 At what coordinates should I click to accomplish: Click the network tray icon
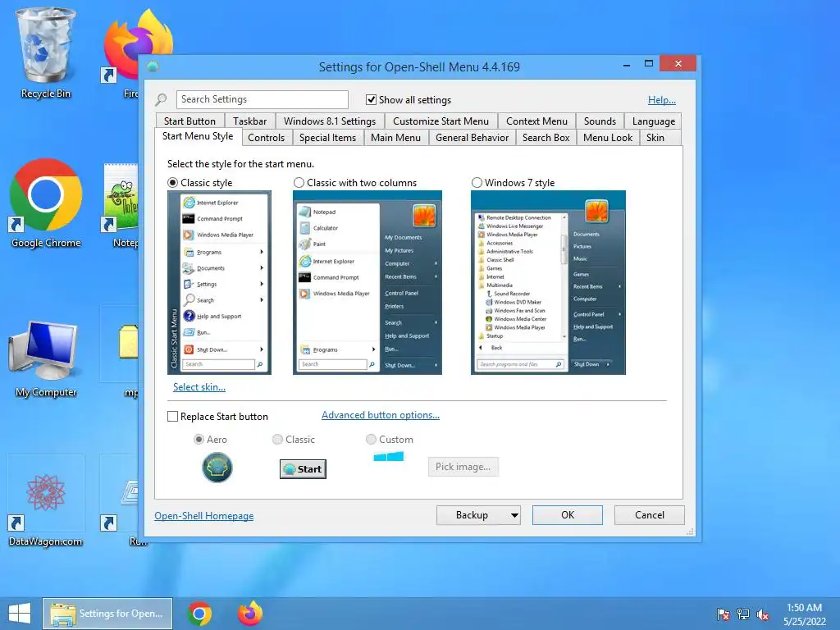pyautogui.click(x=743, y=614)
